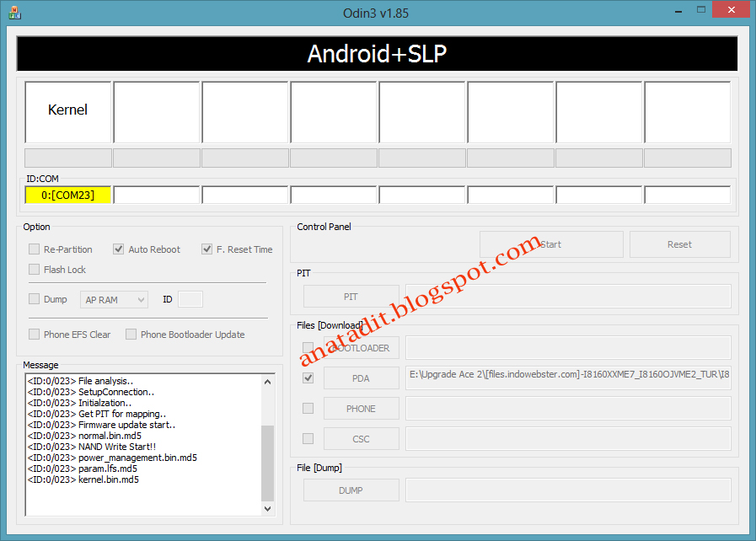Click the CSC browse button
The width and height of the screenshot is (756, 541).
click(361, 439)
